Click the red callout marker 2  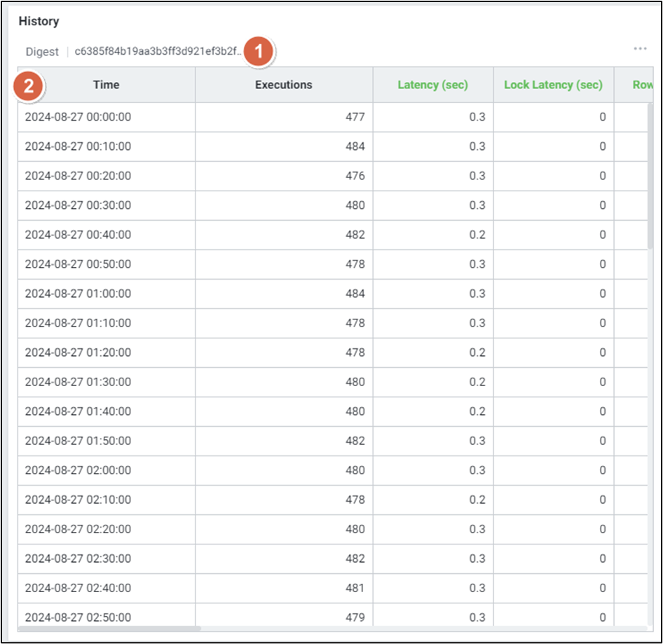point(29,85)
